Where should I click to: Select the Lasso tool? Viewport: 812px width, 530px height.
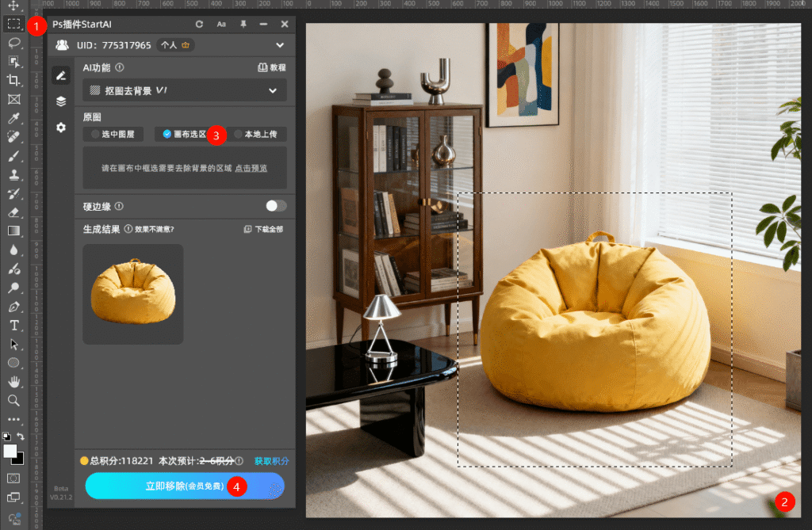[x=13, y=43]
